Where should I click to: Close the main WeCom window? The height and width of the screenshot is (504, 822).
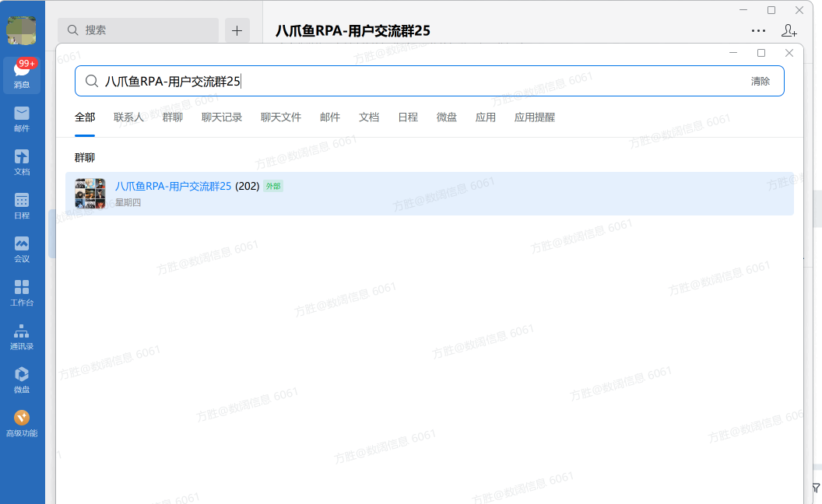[799, 10]
